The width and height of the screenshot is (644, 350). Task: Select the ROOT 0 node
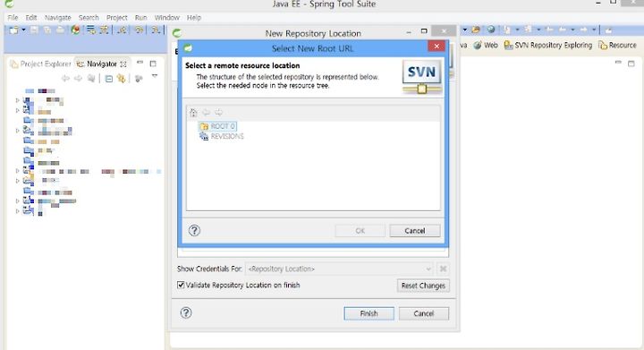[x=218, y=126]
